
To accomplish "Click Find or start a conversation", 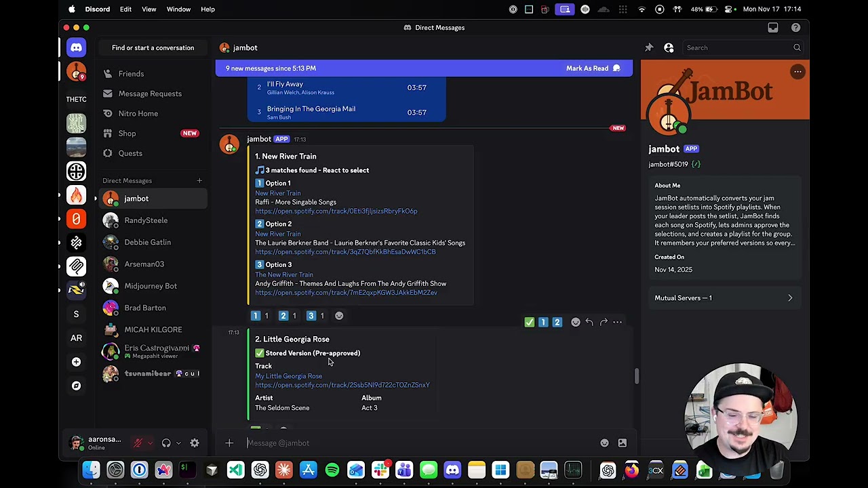I will (x=153, y=48).
